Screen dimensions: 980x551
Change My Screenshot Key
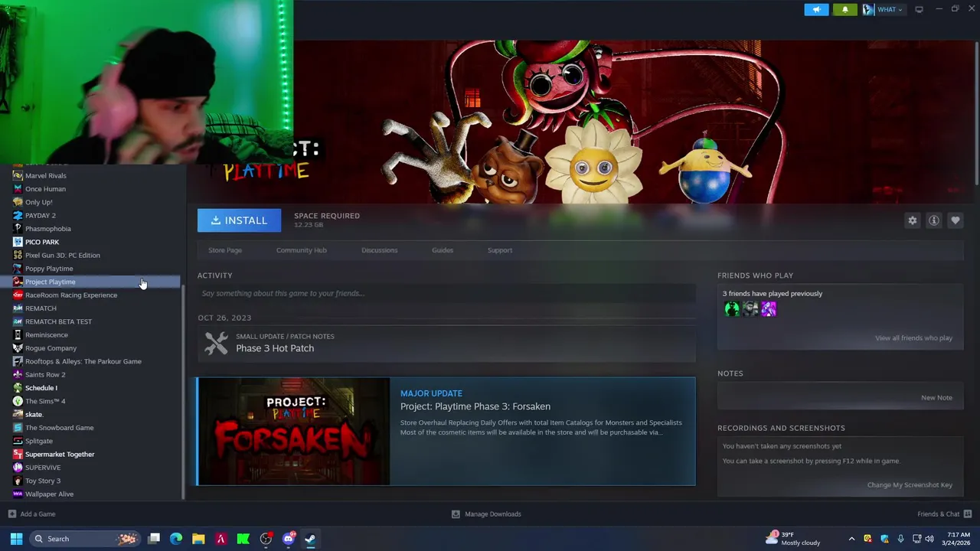910,484
